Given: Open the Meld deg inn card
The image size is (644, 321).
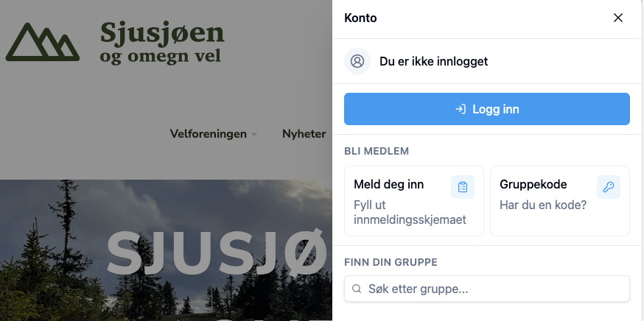Looking at the screenshot, I should point(414,201).
